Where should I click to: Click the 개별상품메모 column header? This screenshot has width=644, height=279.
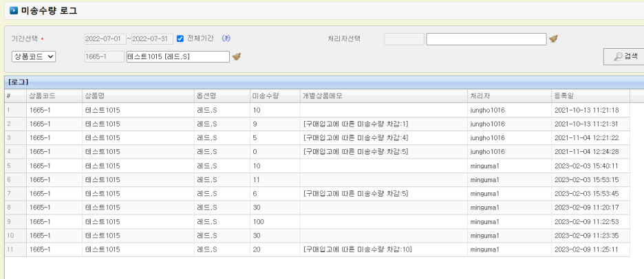(x=384, y=96)
